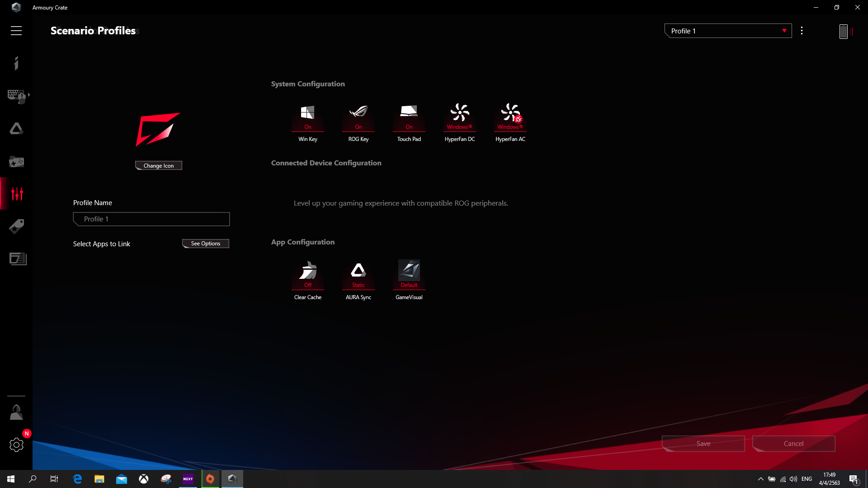This screenshot has width=868, height=488.
Task: Save the profile changes
Action: [703, 444]
